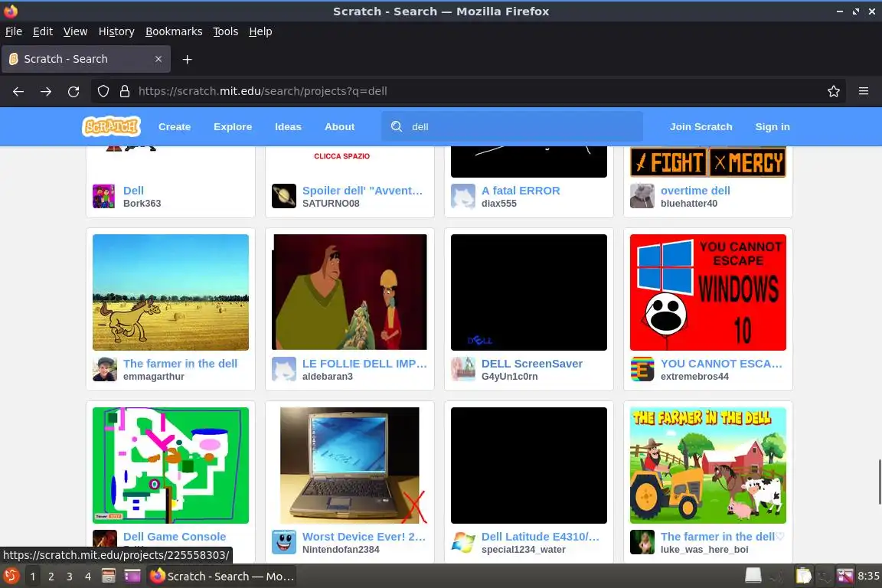The image size is (882, 588).
Task: Open the Firefox hamburger menu
Action: click(x=864, y=91)
